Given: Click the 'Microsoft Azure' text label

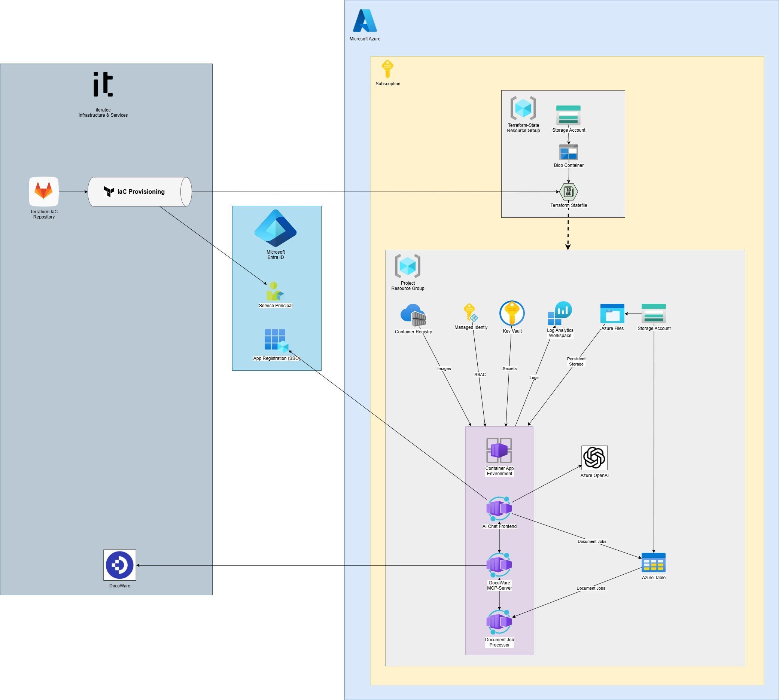Looking at the screenshot, I should (x=365, y=39).
